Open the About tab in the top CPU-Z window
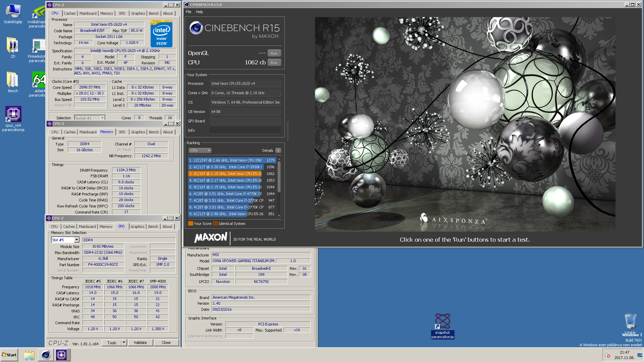 point(168,13)
